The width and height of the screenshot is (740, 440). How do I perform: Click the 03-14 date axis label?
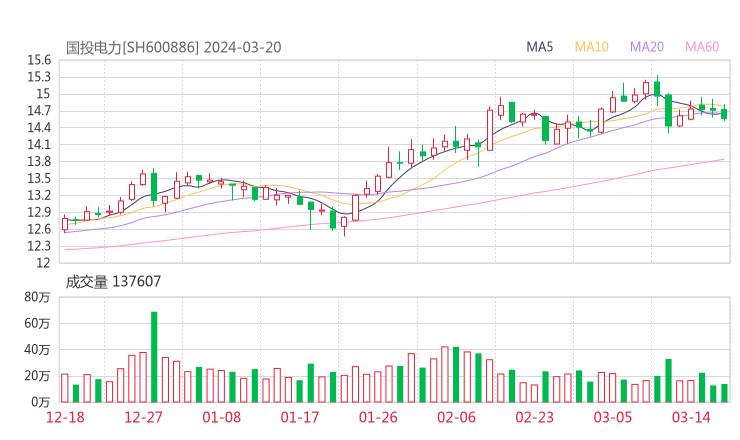(691, 417)
